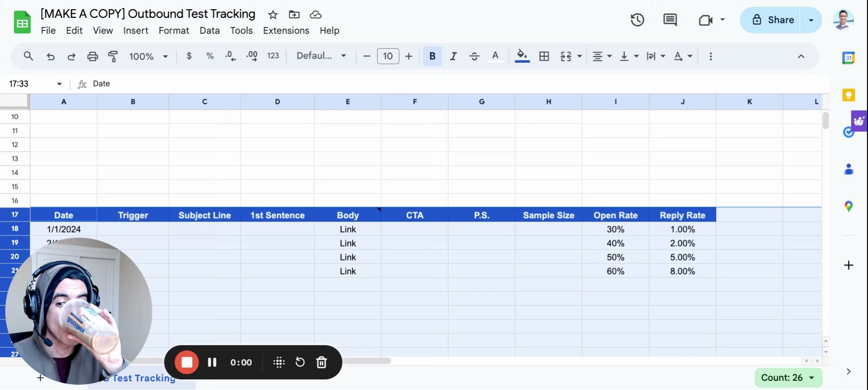Format selection as percent
Viewport: 868px width, 390px height.
(x=210, y=56)
